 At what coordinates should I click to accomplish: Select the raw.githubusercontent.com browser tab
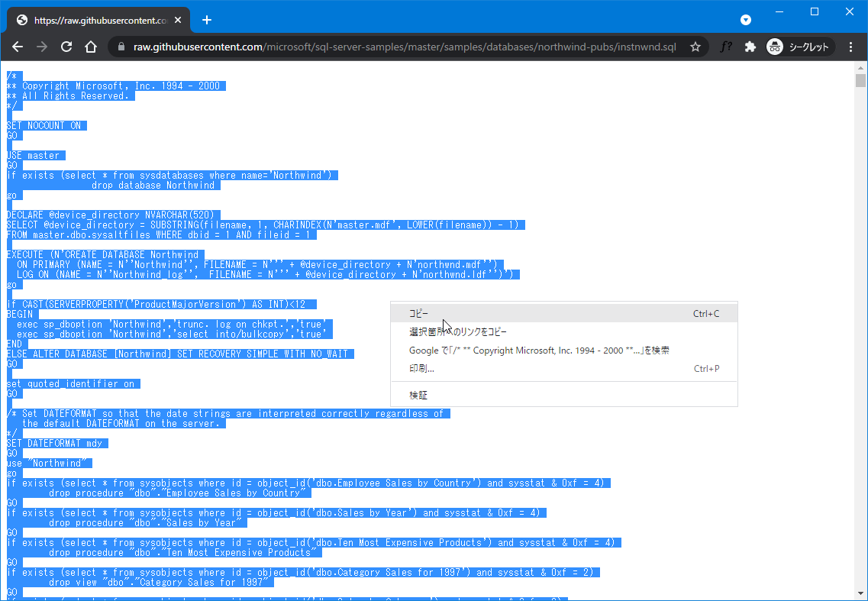(92, 20)
